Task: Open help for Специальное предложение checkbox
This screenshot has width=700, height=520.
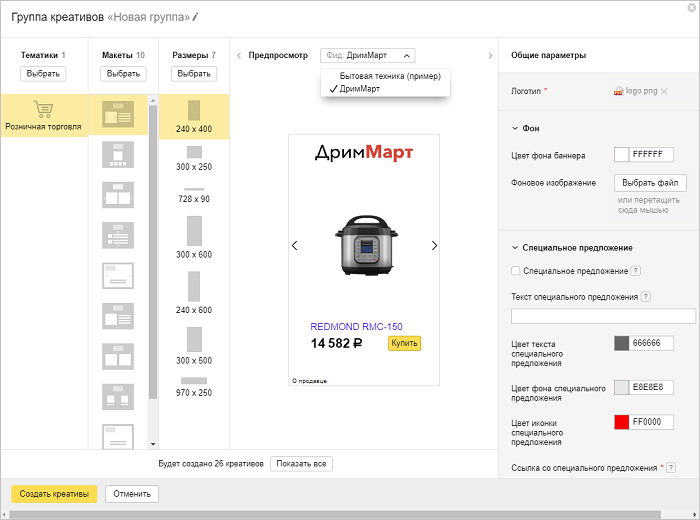Action: pos(636,270)
